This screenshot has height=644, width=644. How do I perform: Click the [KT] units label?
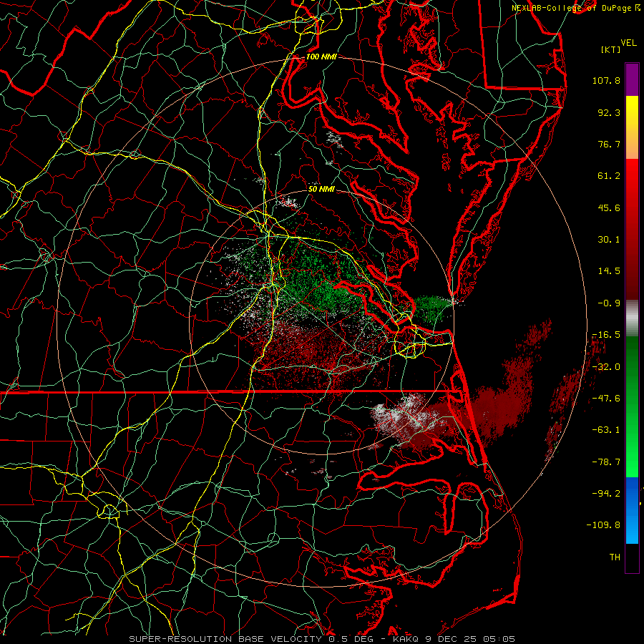tap(610, 49)
